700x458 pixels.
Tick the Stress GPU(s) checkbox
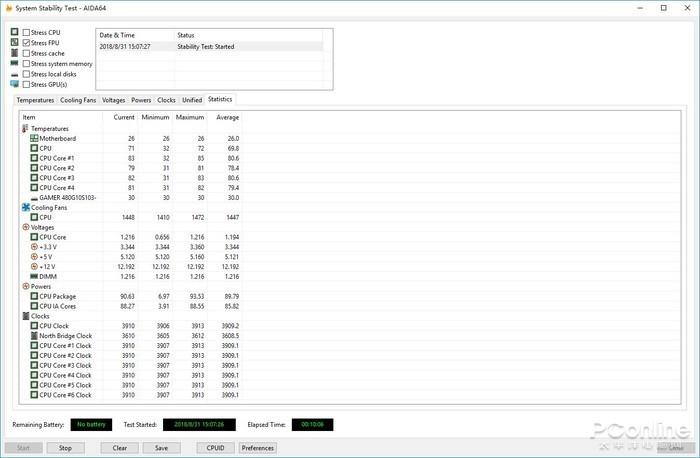26,84
